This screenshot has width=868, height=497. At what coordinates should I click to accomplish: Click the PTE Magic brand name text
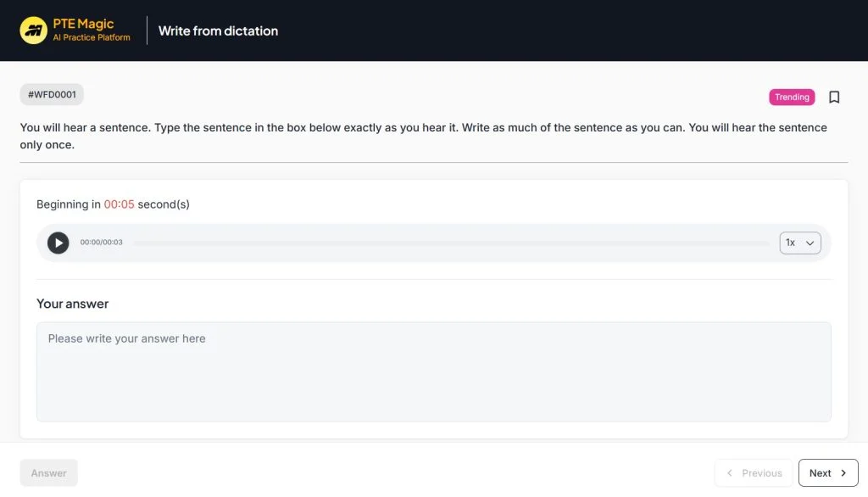83,25
